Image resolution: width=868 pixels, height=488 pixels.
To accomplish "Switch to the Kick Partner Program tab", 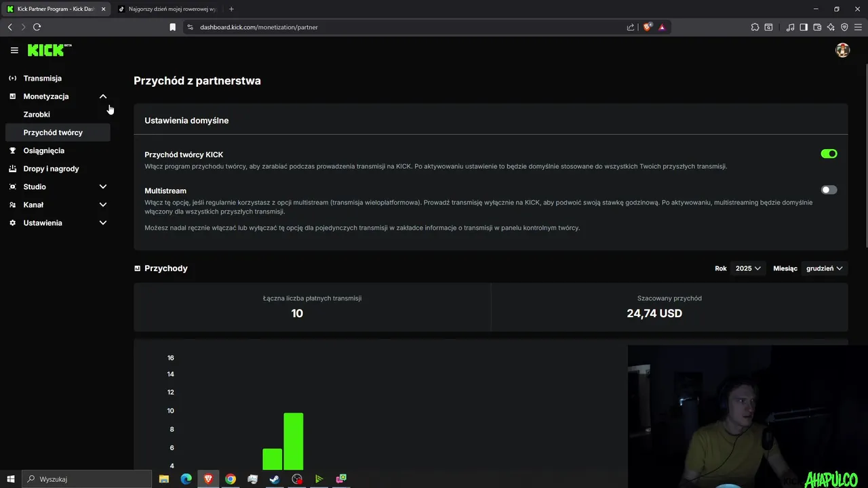I will click(x=56, y=9).
